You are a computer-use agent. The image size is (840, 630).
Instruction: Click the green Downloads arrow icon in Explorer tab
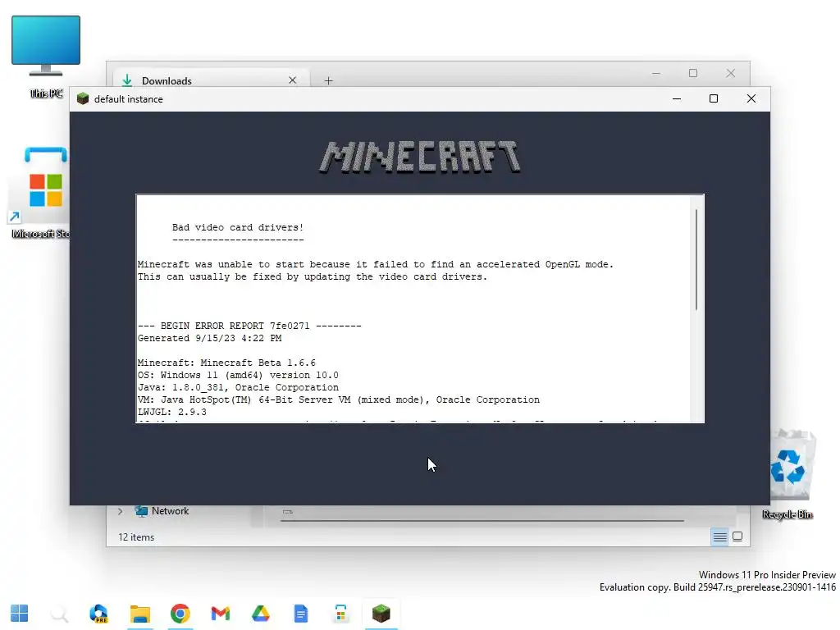coord(127,80)
